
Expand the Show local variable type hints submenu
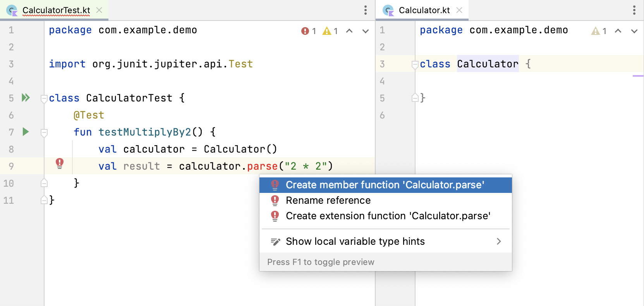499,241
